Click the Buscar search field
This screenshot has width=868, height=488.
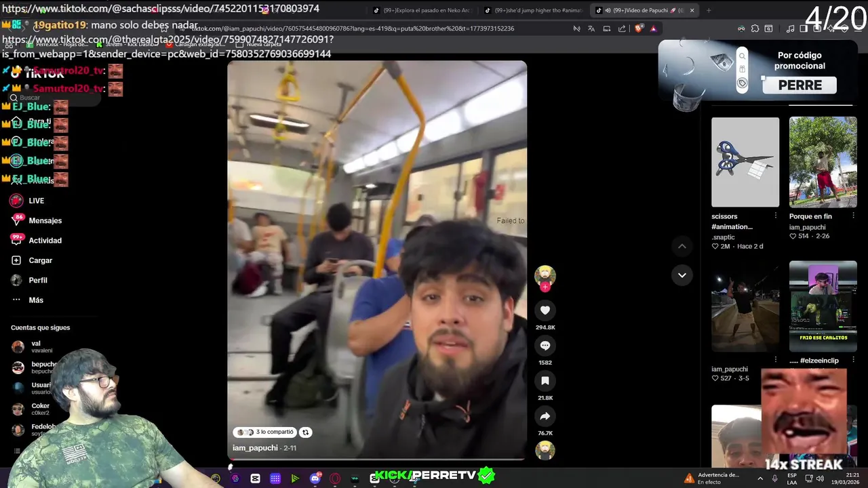[x=54, y=98]
